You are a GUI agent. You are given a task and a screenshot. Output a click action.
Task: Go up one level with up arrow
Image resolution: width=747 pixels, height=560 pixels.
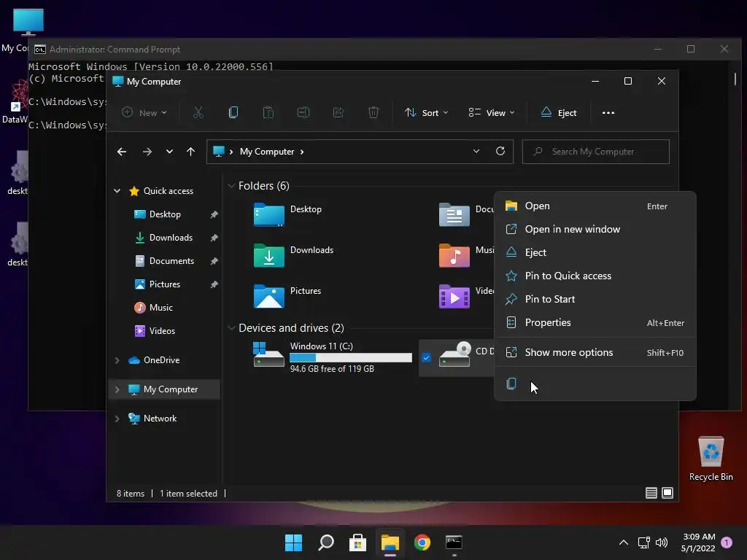tap(190, 152)
